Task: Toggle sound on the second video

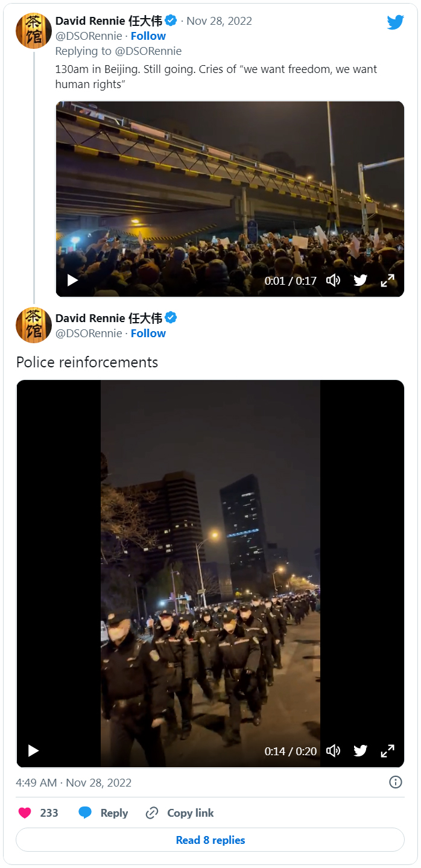Action: point(333,750)
